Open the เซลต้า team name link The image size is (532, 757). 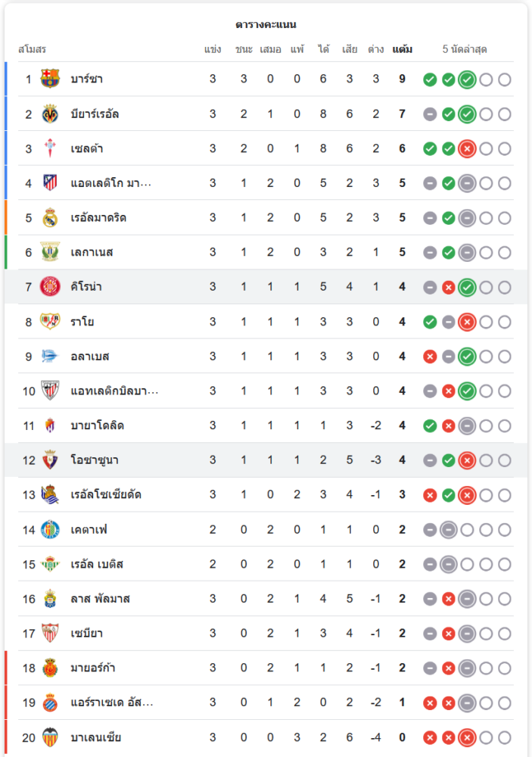tap(88, 148)
